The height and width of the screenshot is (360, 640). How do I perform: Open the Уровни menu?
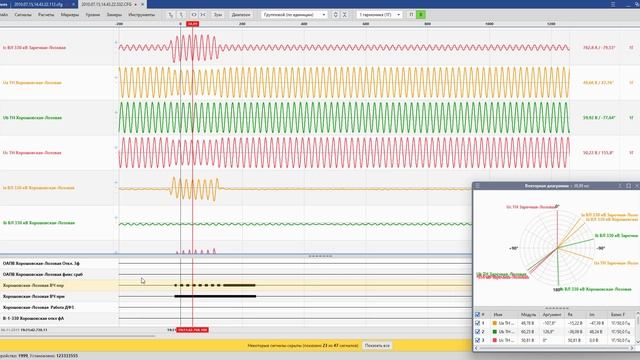pos(93,15)
